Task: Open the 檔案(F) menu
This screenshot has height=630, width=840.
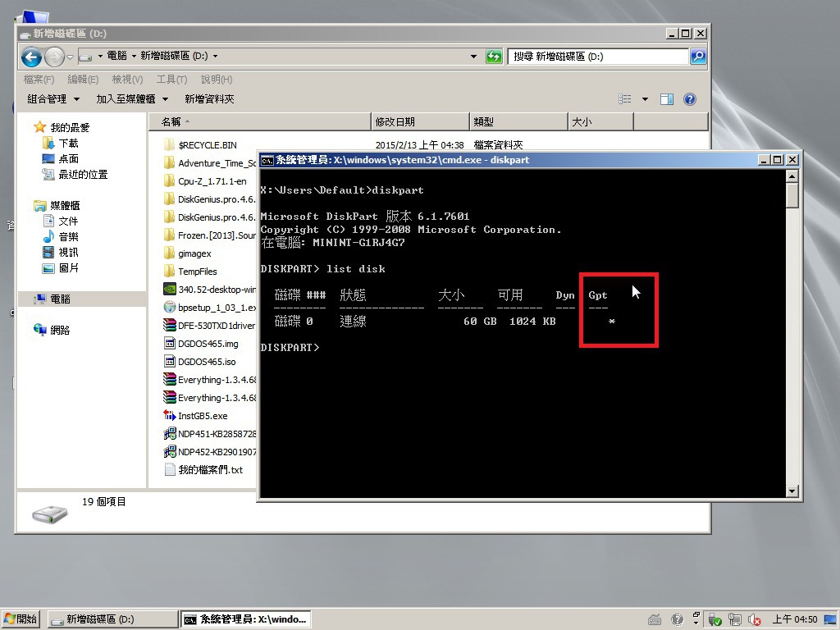Action: 39,80
